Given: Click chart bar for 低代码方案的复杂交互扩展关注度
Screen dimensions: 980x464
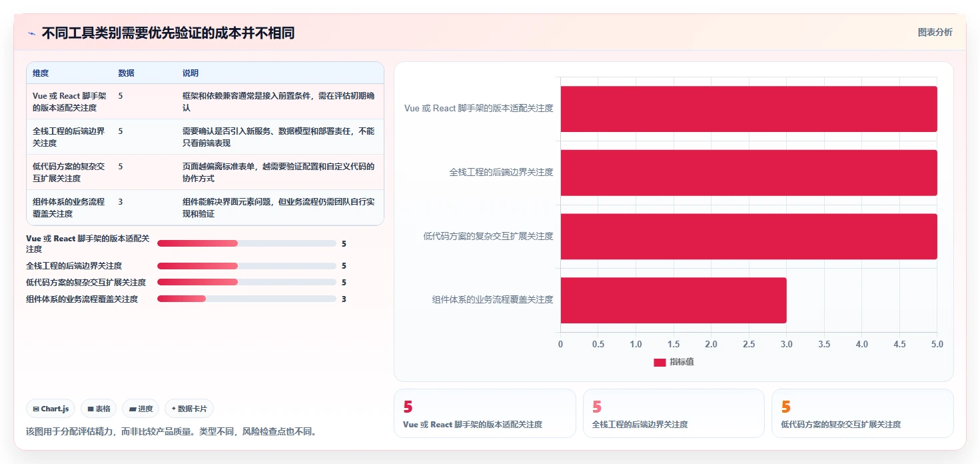Looking at the screenshot, I should (749, 237).
